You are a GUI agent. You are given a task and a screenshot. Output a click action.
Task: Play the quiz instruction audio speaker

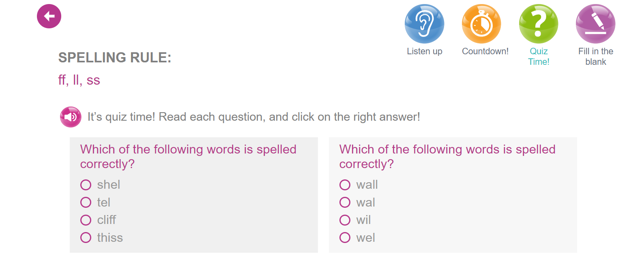[71, 117]
